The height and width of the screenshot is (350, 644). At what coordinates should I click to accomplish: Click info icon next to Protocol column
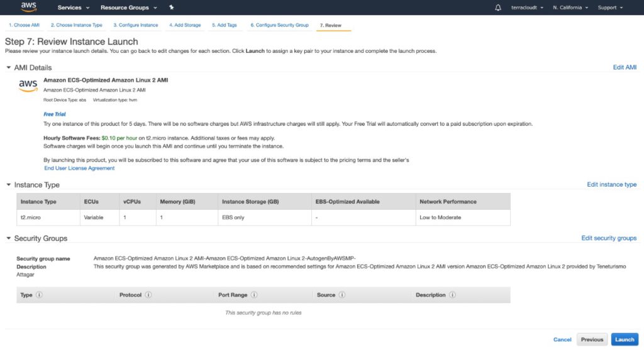[x=148, y=295]
